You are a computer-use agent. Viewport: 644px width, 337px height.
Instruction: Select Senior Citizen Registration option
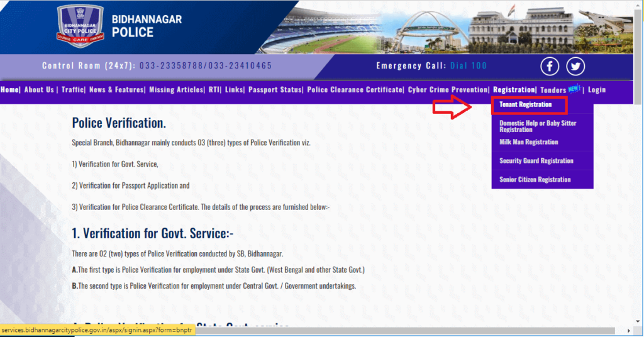click(535, 179)
